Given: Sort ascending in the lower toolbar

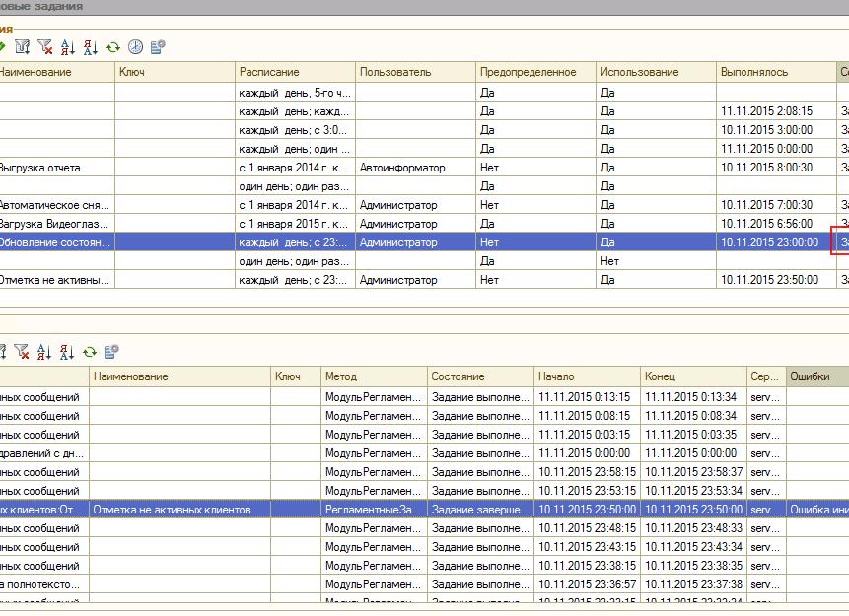Looking at the screenshot, I should coord(44,352).
